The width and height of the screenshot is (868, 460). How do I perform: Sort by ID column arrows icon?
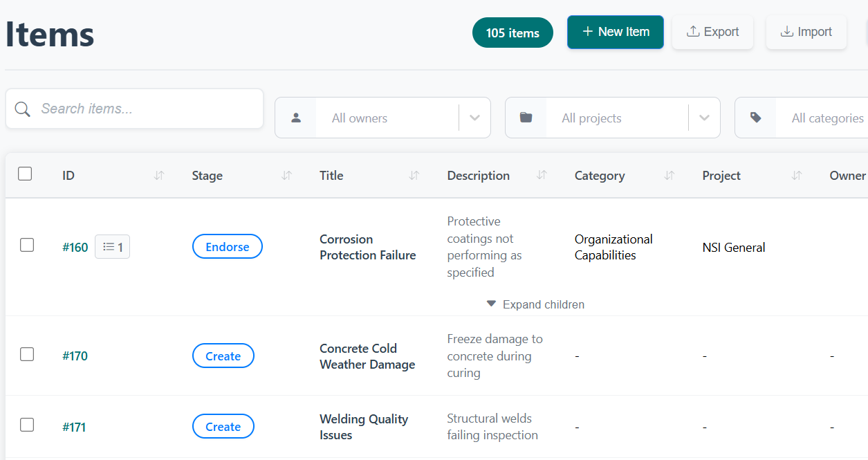coord(159,176)
